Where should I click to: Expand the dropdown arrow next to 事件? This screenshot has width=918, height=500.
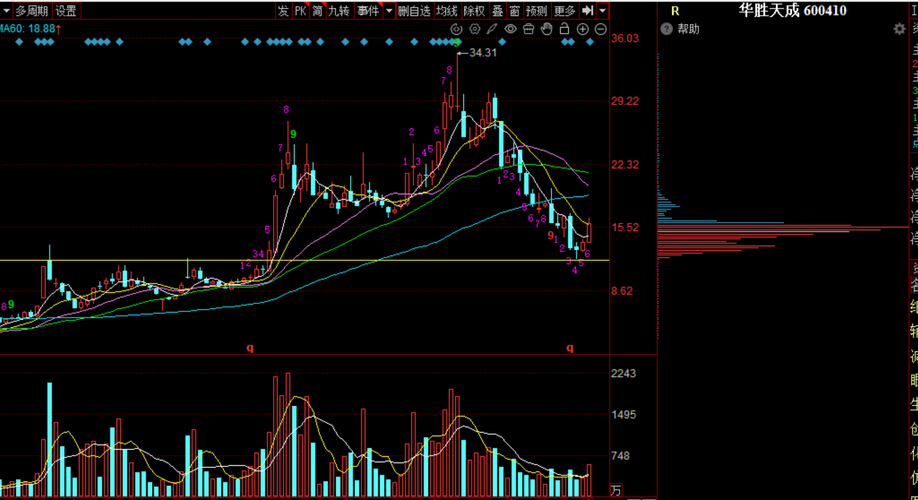(389, 11)
